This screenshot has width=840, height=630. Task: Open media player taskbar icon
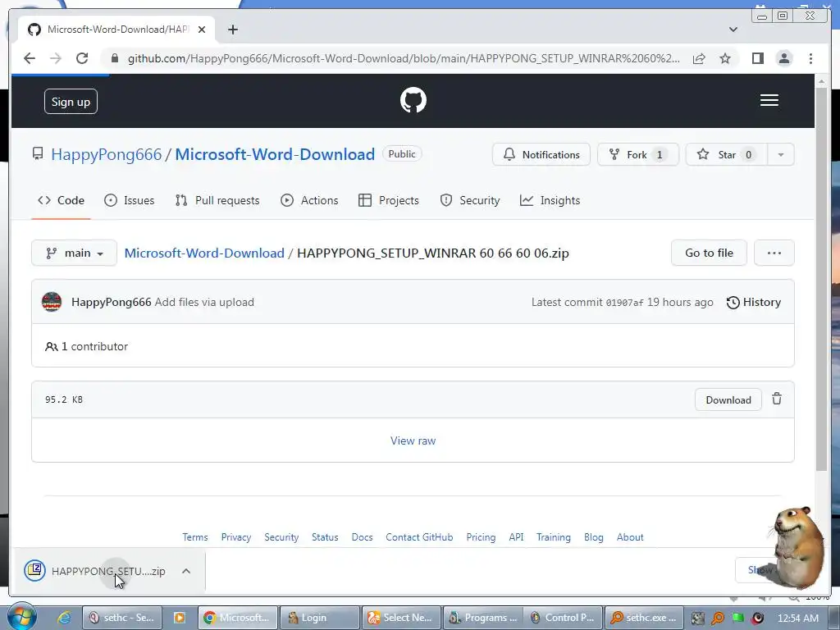pos(180,618)
